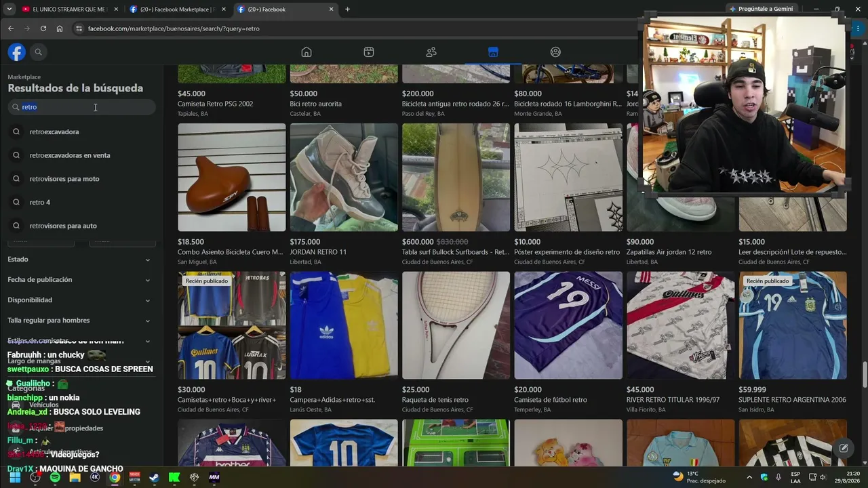
Task: Expand Fecha de publicación filter
Action: pos(79,280)
